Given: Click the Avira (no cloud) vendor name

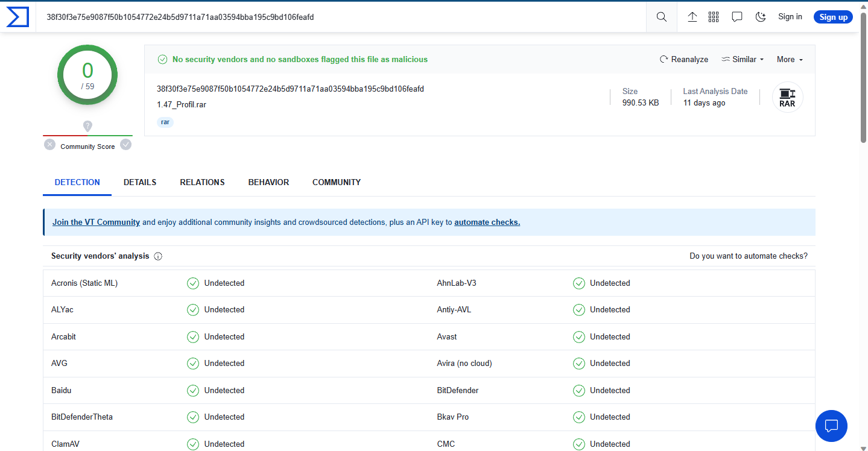Looking at the screenshot, I should [464, 364].
